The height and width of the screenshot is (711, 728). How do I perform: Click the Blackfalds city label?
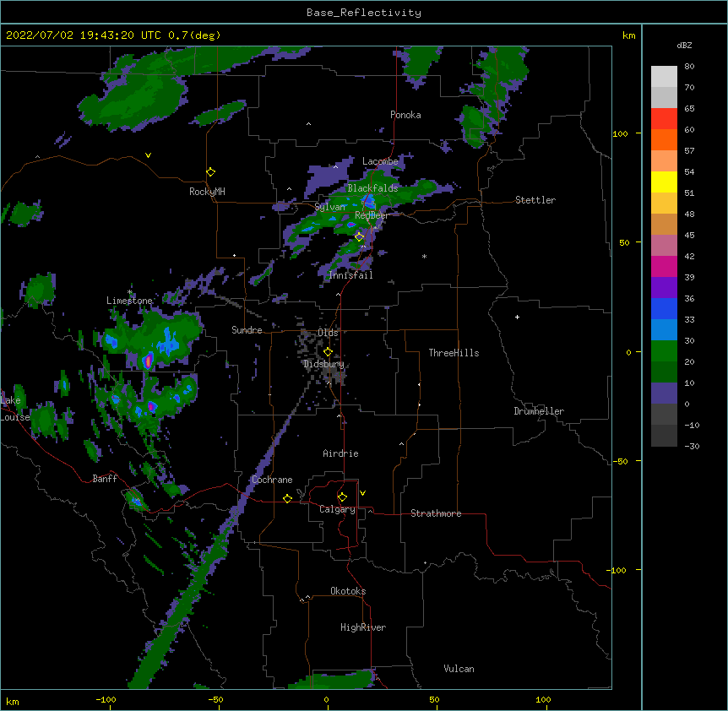pos(372,188)
